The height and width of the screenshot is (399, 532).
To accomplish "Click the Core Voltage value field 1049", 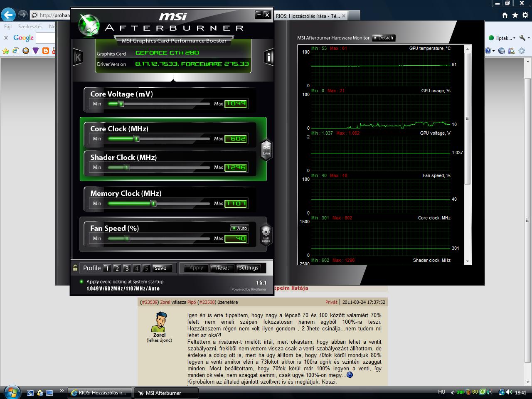I will tap(236, 103).
